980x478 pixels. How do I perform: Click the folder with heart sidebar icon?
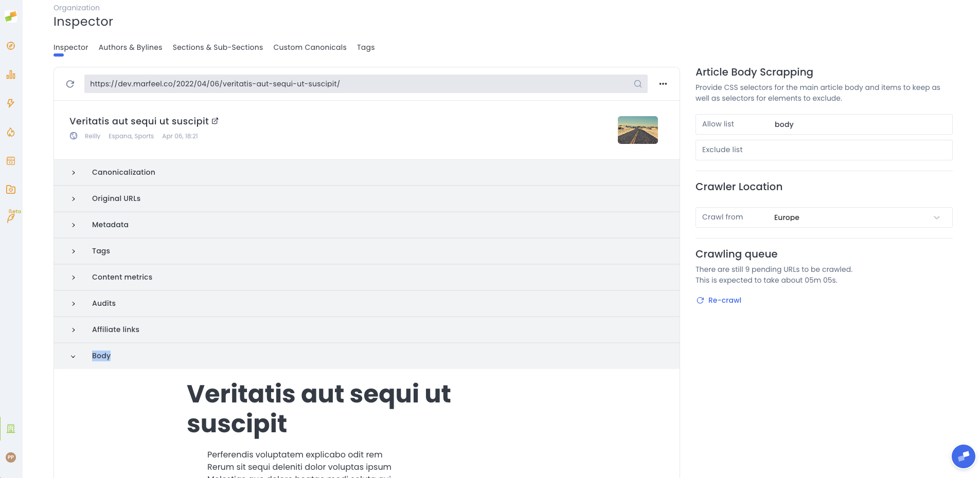click(x=11, y=190)
